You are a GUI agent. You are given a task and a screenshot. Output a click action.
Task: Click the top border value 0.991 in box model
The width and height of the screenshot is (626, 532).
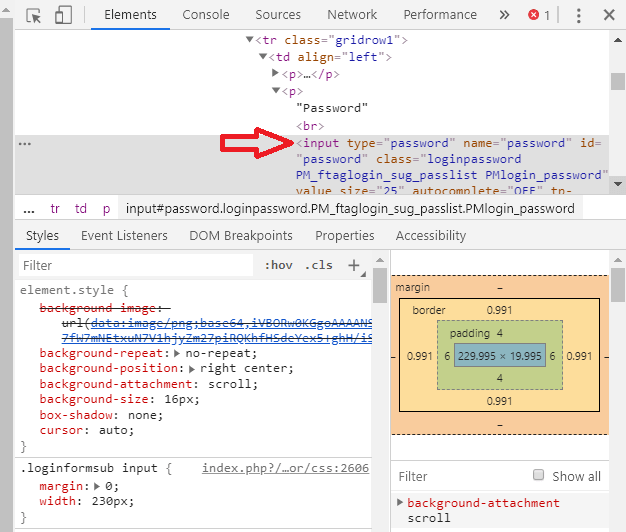tap(499, 310)
